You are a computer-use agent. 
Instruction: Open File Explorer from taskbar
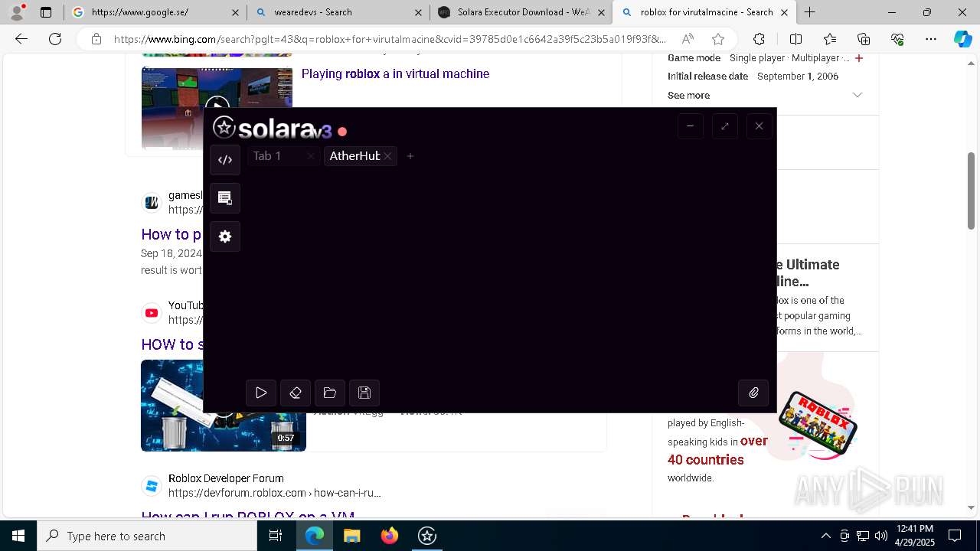point(351,536)
